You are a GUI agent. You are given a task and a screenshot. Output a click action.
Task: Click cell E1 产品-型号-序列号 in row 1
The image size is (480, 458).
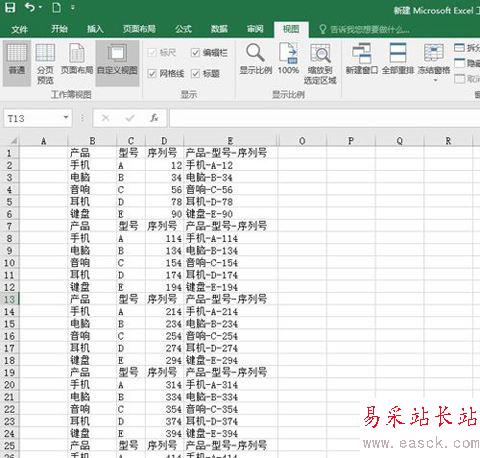pos(230,153)
